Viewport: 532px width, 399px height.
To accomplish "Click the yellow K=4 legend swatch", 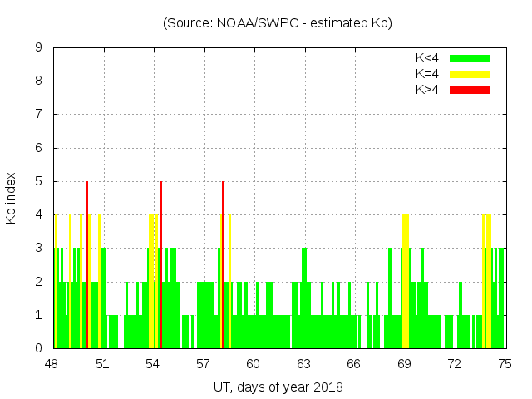I will coord(470,74).
